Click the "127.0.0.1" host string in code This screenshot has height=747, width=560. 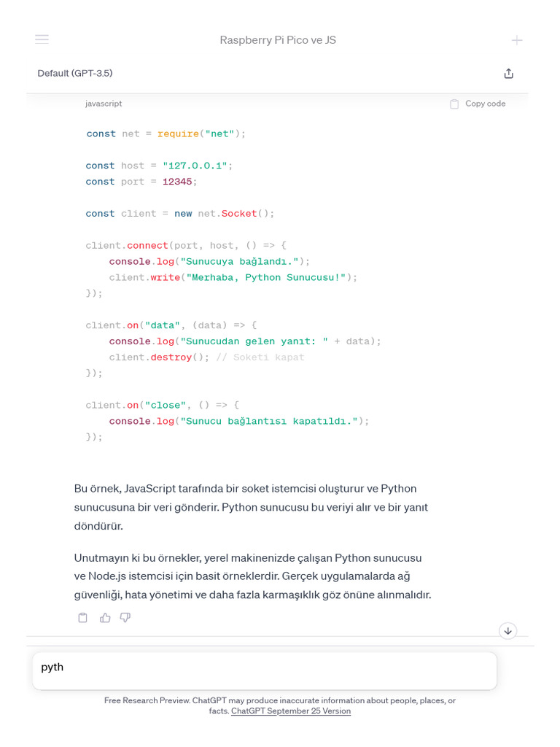(195, 166)
